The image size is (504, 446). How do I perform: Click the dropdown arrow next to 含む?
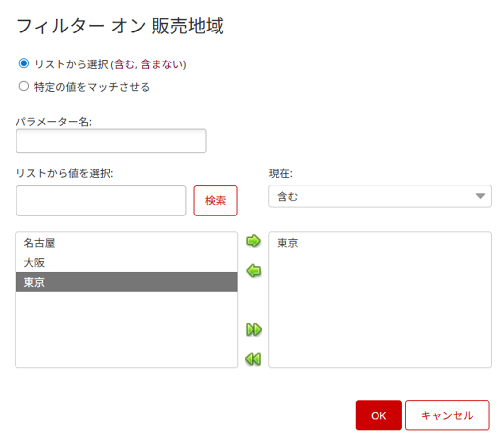click(x=480, y=196)
